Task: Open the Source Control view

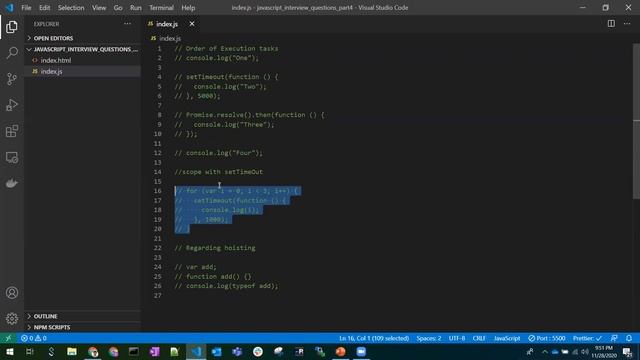Action: [12, 79]
